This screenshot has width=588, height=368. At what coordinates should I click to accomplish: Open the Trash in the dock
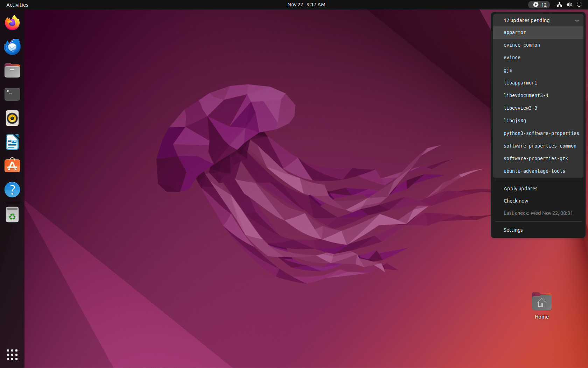pyautogui.click(x=12, y=214)
